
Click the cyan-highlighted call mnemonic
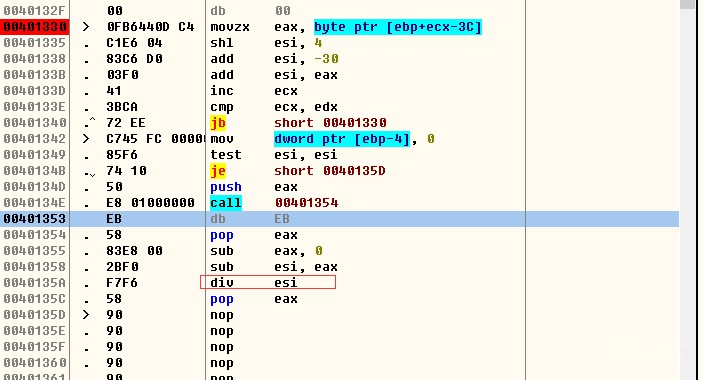tap(226, 203)
